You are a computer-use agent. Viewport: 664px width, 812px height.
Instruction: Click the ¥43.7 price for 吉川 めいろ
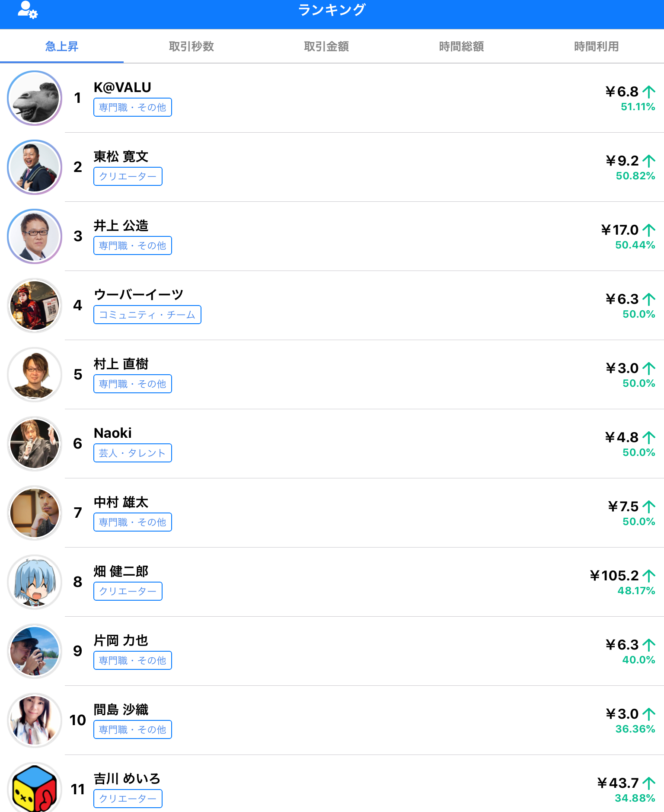coord(618,783)
